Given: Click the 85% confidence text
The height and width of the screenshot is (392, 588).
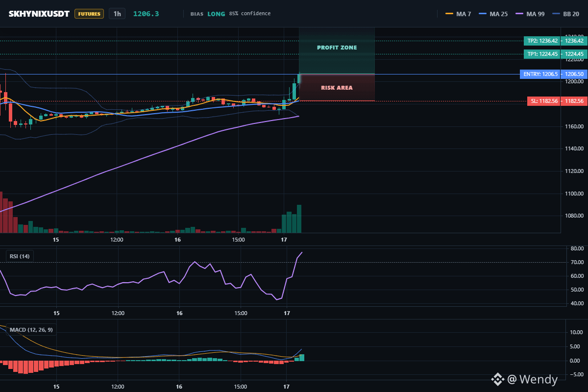Looking at the screenshot, I should (249, 14).
